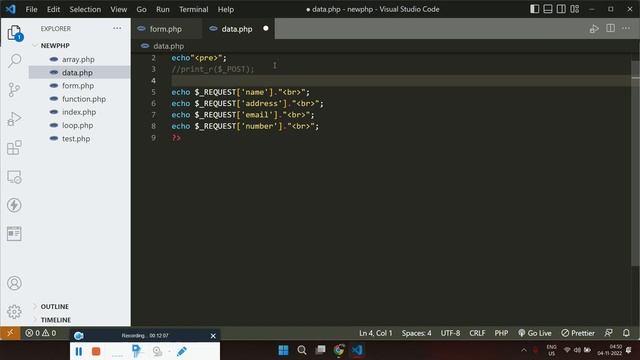Viewport: 640px width, 360px height.
Task: Toggle the primary side bar
Action: [x=534, y=9]
